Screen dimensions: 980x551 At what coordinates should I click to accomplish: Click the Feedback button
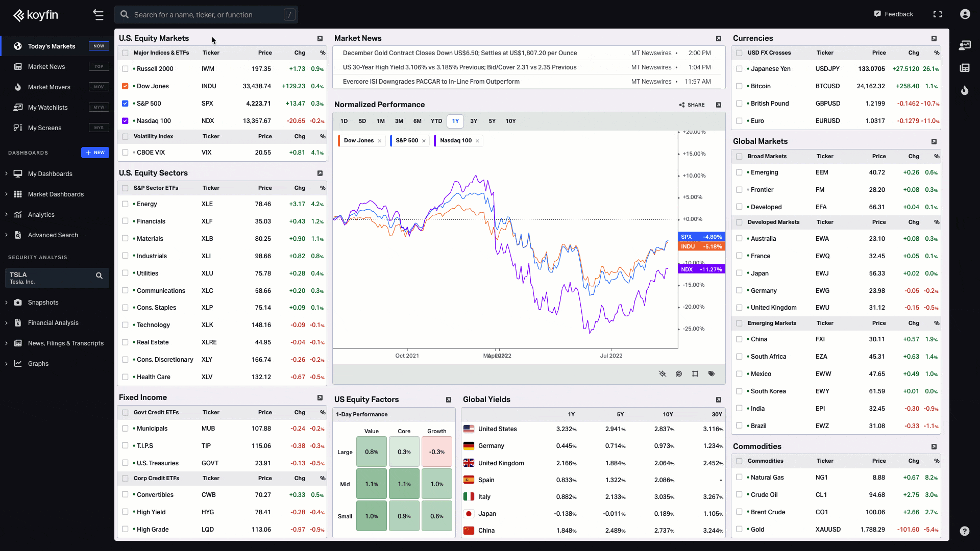point(893,14)
